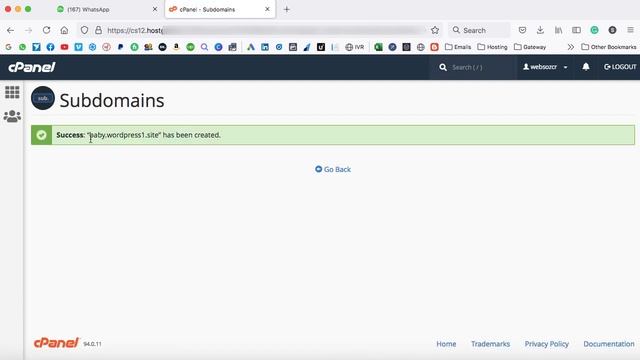
Task: Open the Downloads arrow icon
Action: click(x=540, y=30)
